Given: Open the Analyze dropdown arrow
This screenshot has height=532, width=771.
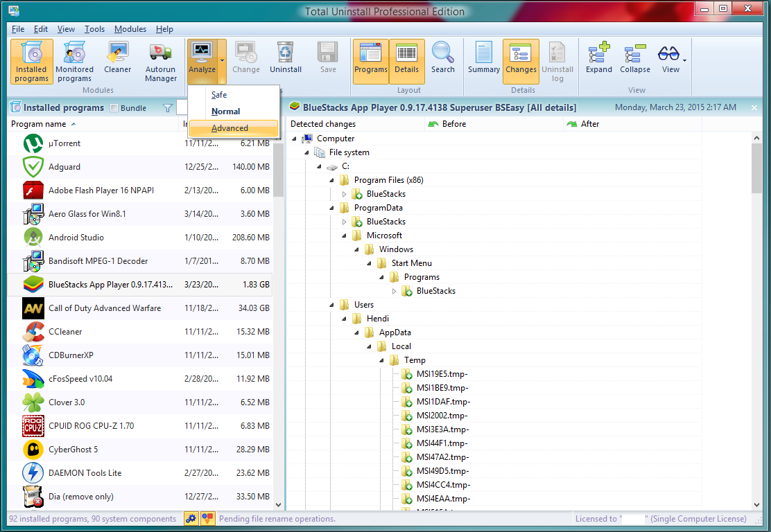Looking at the screenshot, I should point(223,61).
